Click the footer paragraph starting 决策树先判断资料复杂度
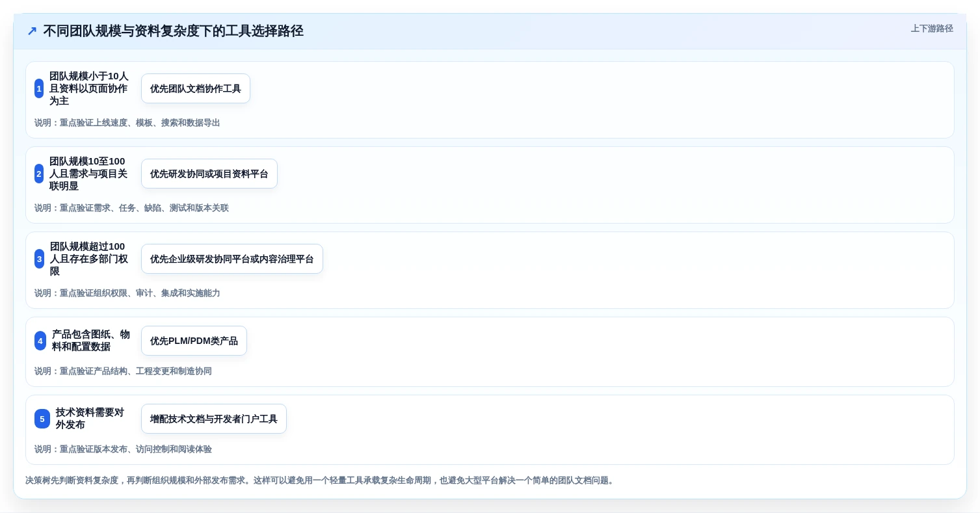The image size is (980, 513). tap(321, 480)
